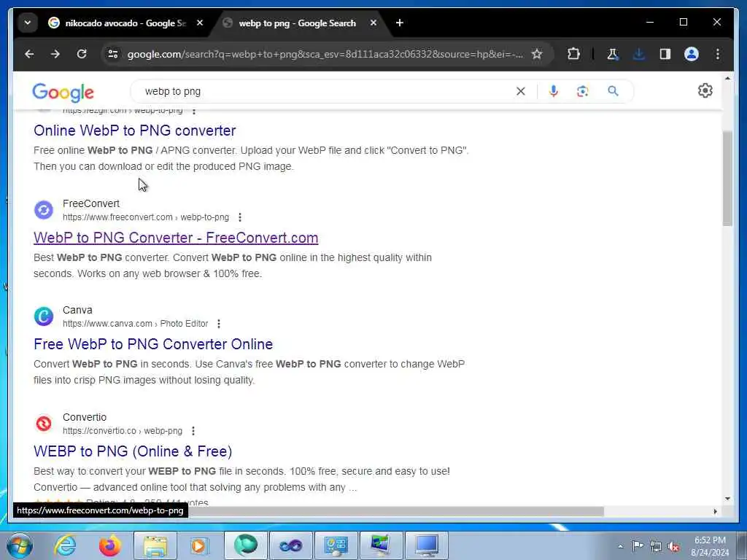Open WebP to PNG Converter - FreeConvert.com link
747x560 pixels.
[176, 238]
